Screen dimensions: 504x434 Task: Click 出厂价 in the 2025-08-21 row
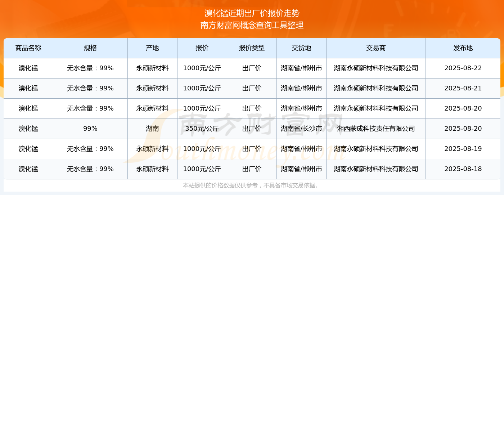252,89
